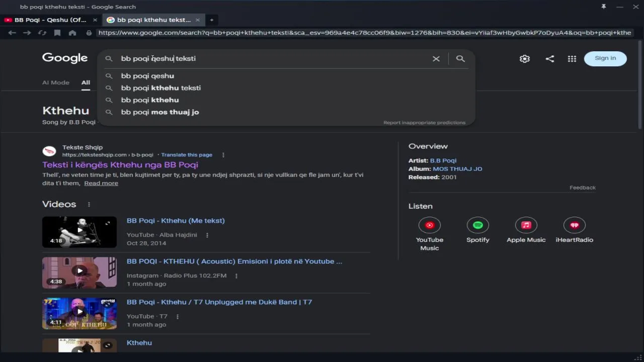Select the All results tab
This screenshot has width=644, height=362.
86,82
